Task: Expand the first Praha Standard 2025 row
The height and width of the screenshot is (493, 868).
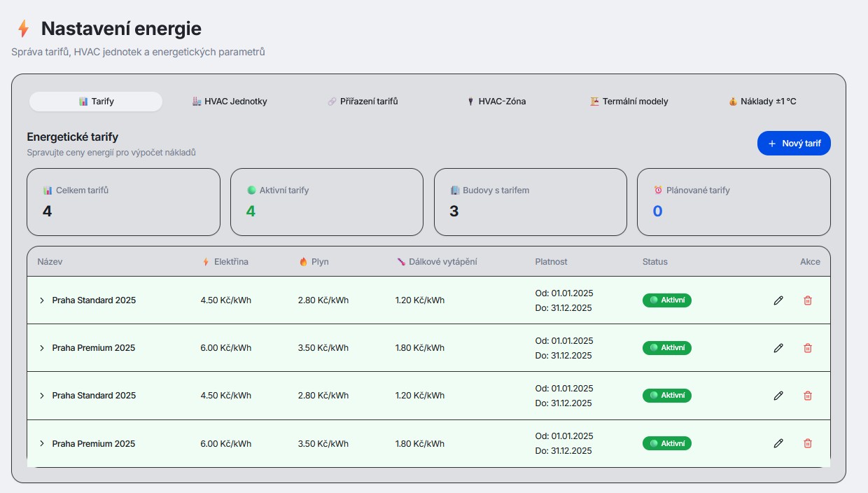Action: click(x=42, y=300)
